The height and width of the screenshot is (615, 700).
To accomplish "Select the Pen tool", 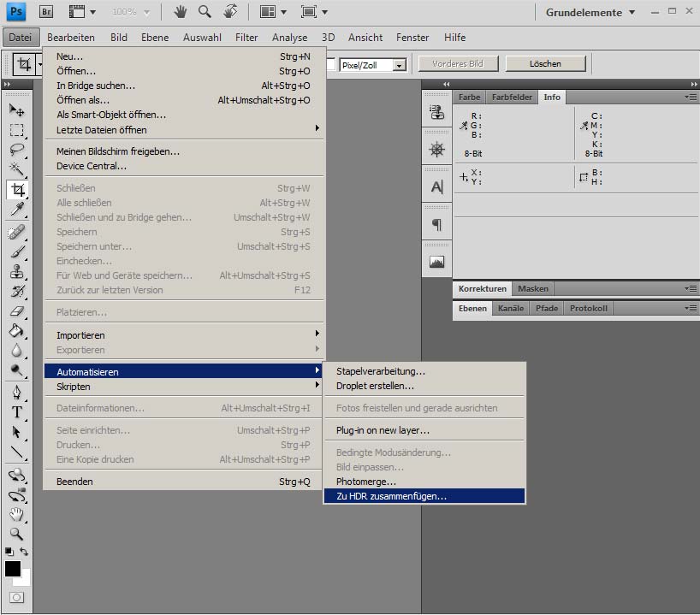I will click(x=16, y=392).
